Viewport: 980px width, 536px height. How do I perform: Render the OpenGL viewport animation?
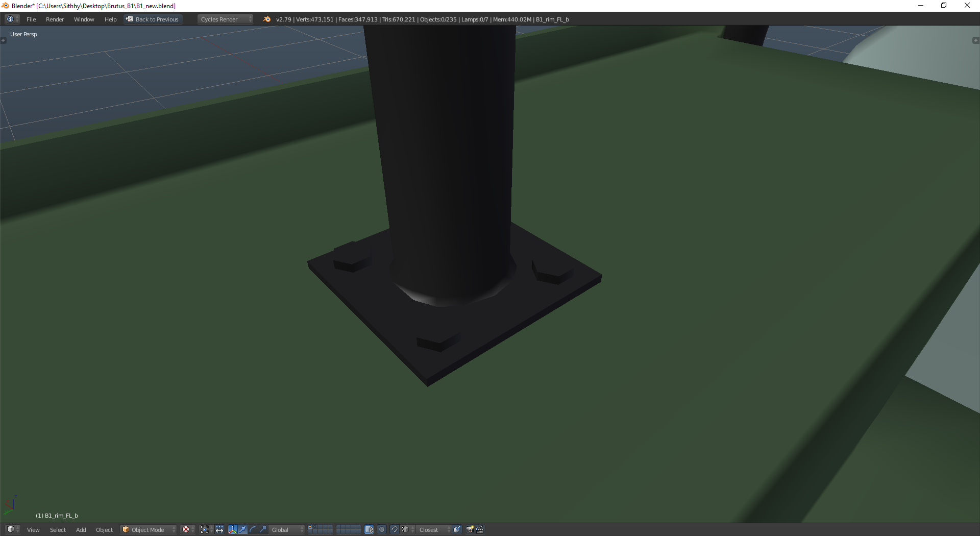pyautogui.click(x=480, y=530)
